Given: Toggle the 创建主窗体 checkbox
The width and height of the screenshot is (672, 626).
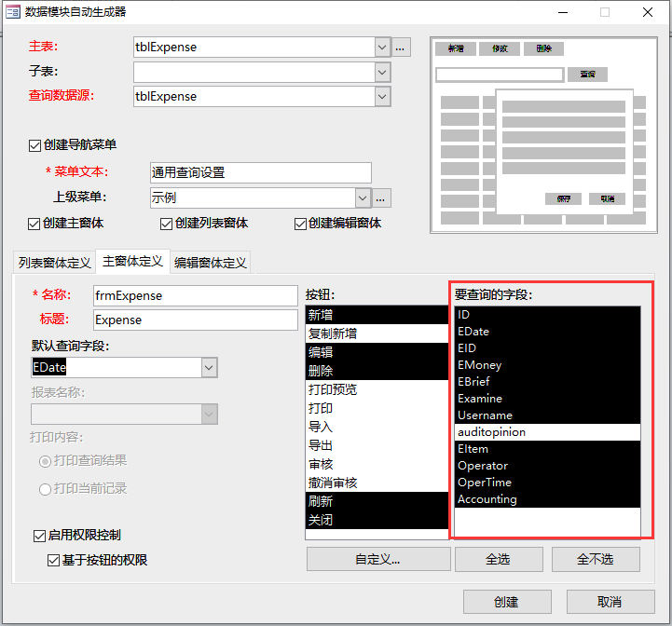Looking at the screenshot, I should 34,224.
